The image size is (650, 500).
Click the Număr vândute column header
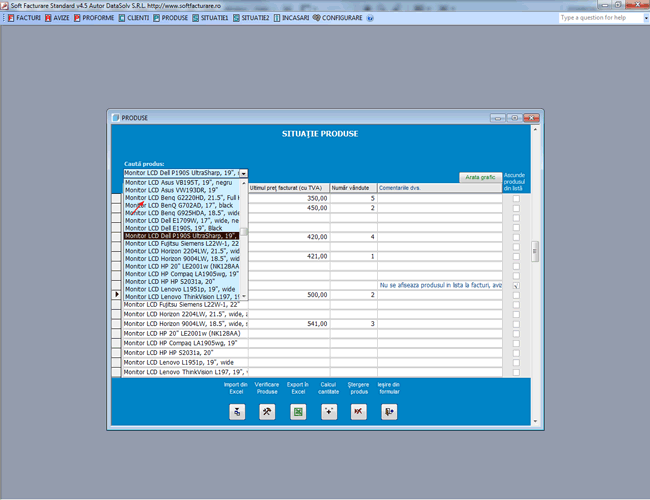point(354,188)
